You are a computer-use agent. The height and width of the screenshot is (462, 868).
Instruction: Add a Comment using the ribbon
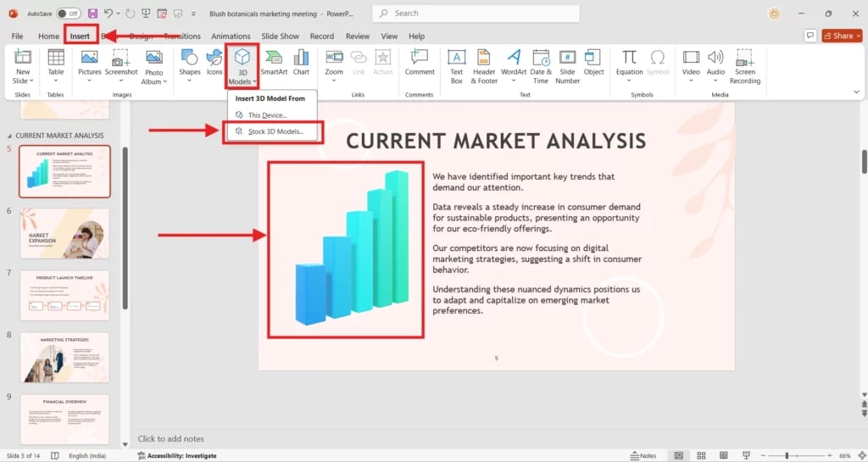[419, 62]
